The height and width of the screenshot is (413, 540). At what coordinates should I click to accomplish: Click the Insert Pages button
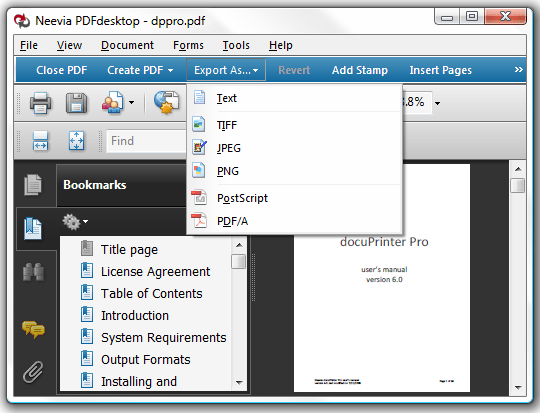[x=440, y=70]
